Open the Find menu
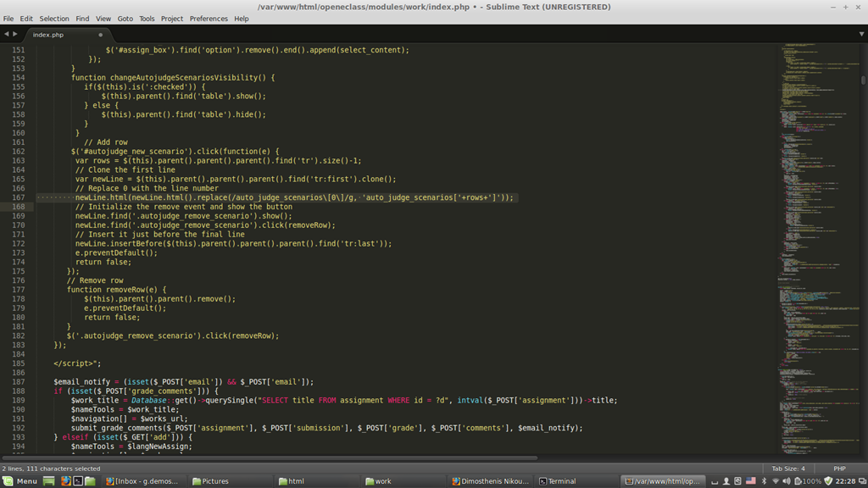This screenshot has width=868, height=488. point(82,19)
